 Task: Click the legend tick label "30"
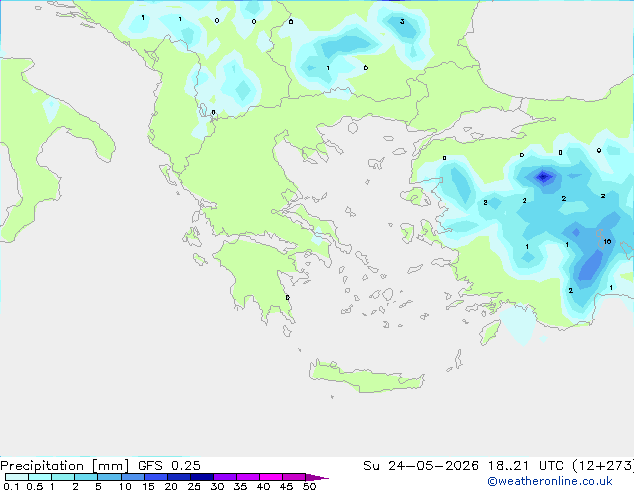tap(217, 486)
